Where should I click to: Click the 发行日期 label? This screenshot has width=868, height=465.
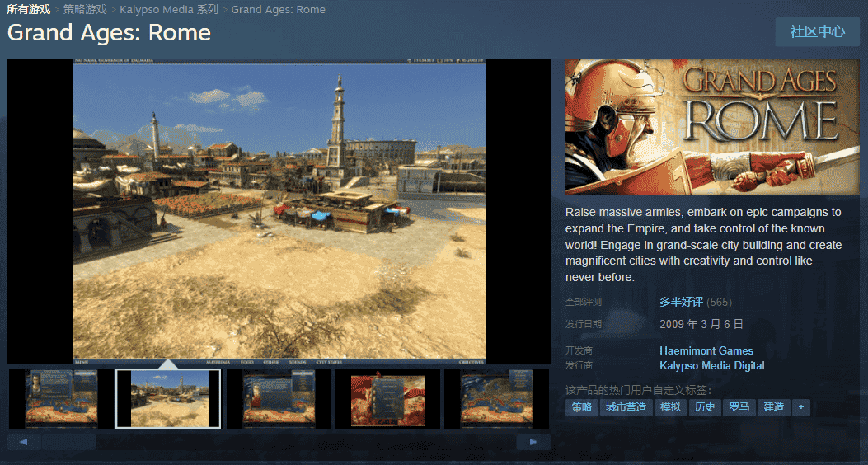click(584, 324)
